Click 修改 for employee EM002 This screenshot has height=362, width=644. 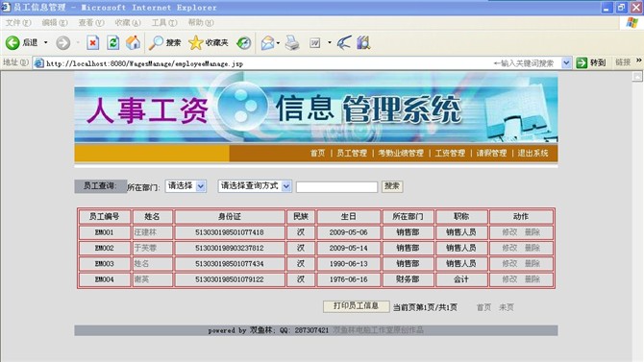coord(509,248)
